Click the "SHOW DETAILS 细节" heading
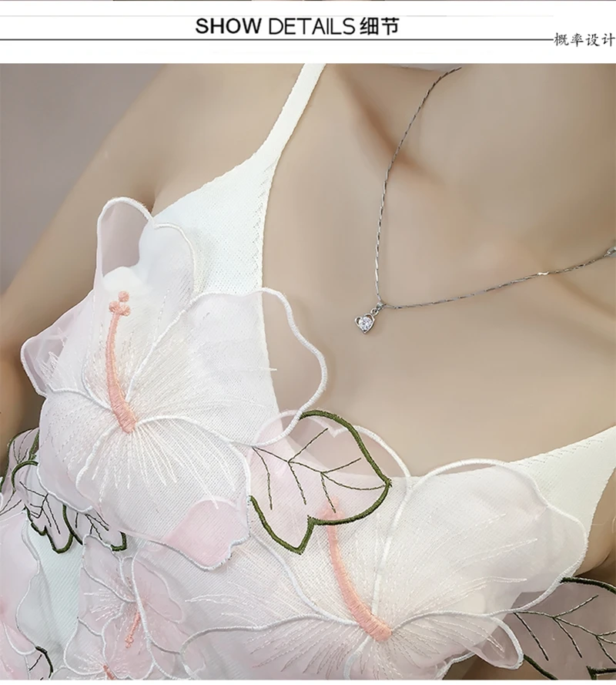This screenshot has height=685, width=616. pyautogui.click(x=297, y=26)
